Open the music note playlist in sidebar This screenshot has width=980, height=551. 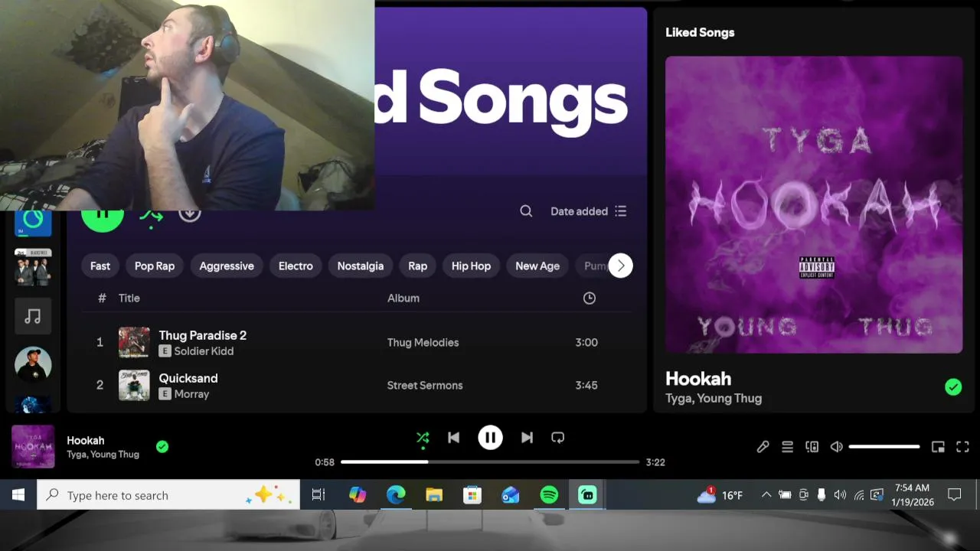33,316
